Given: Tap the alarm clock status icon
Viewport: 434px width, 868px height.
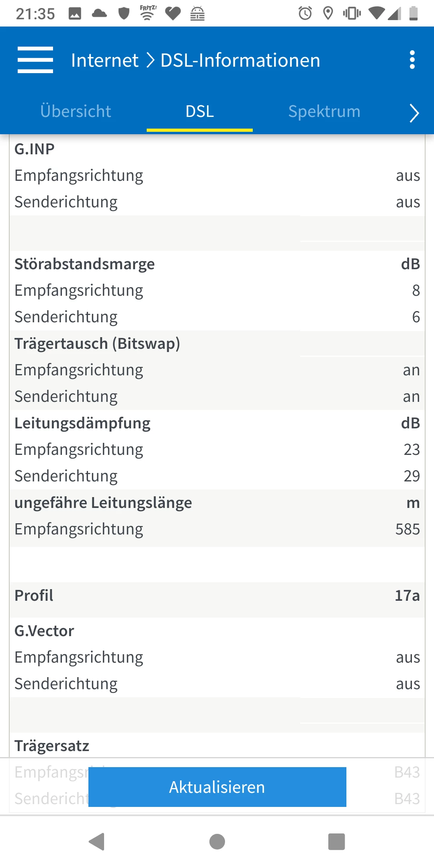Looking at the screenshot, I should coord(305,13).
